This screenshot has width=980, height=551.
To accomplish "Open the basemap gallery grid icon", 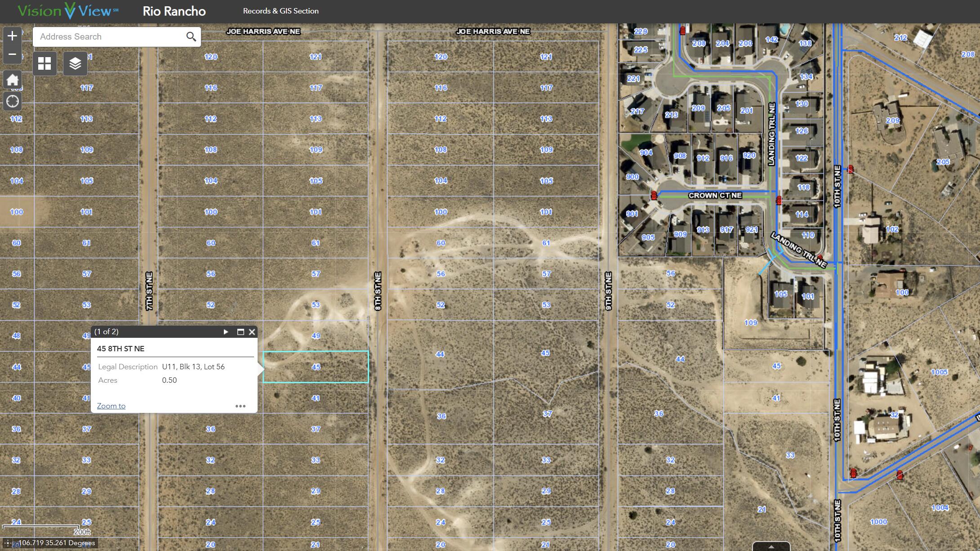I will pos(45,64).
